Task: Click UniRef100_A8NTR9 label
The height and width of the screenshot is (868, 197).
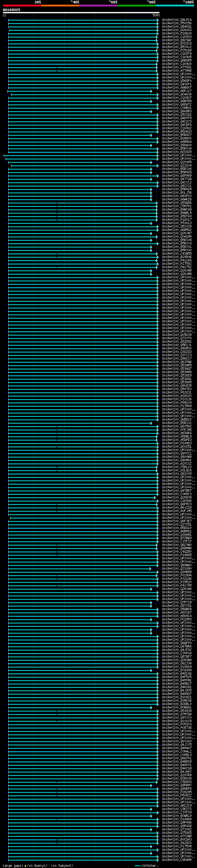Action: (x=176, y=101)
